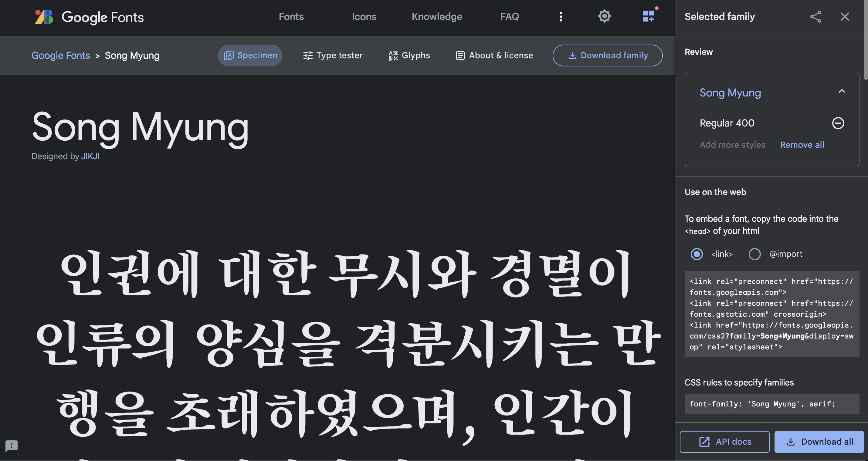868x461 pixels.
Task: Remove Regular 400 style with minus icon
Action: point(838,123)
